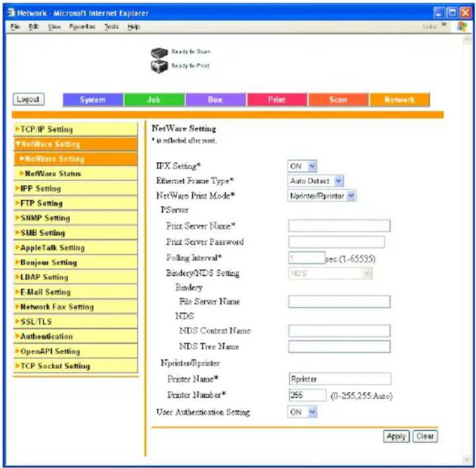The image size is (476, 468).
Task: Switch to the Job tab
Action: (x=154, y=100)
